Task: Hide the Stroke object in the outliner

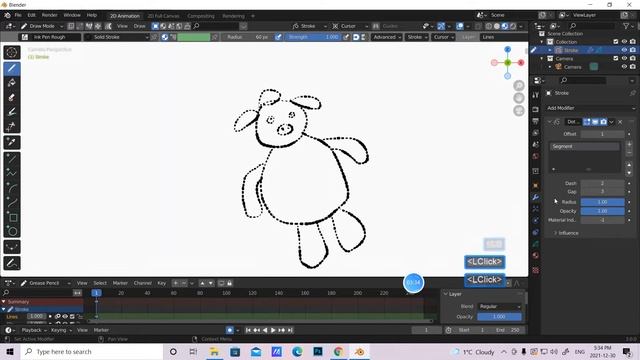Action: (624, 50)
